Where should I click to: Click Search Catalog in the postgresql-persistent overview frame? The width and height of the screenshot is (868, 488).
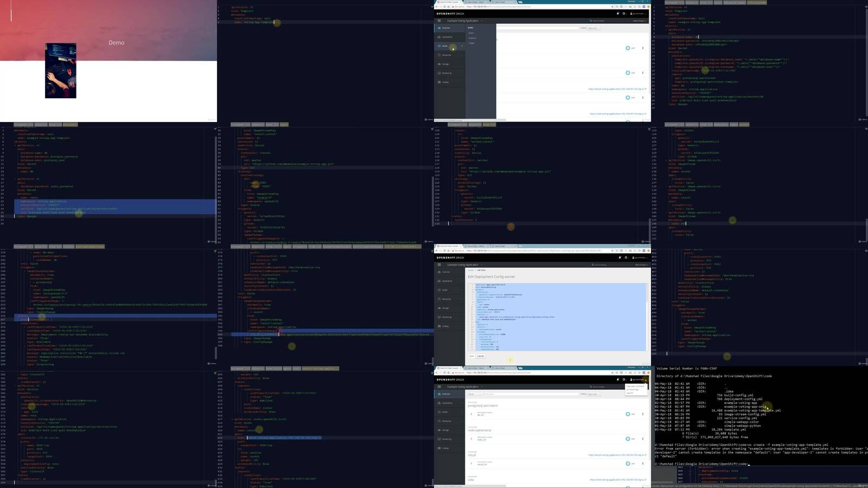(597, 387)
